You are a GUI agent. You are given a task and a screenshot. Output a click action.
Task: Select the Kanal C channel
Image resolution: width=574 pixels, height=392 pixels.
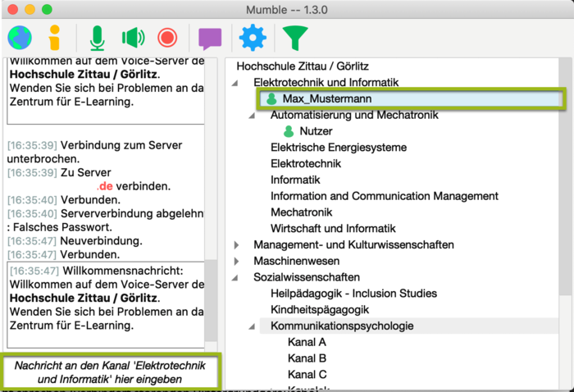click(307, 375)
